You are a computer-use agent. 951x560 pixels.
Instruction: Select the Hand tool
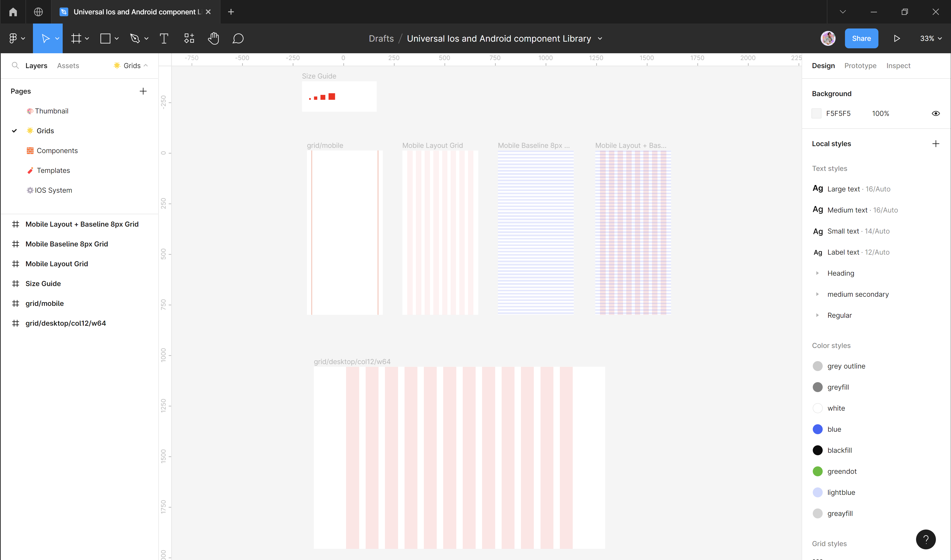pos(214,38)
